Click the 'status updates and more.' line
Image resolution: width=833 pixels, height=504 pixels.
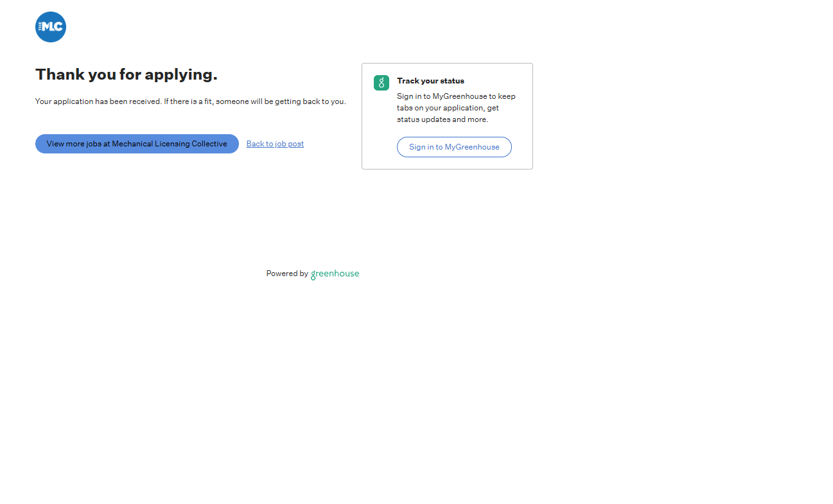[443, 119]
